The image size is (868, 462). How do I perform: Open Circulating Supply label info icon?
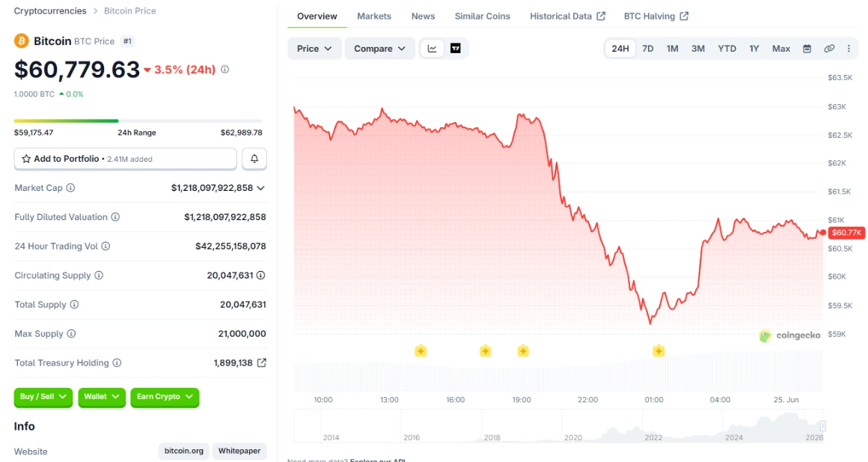click(99, 276)
